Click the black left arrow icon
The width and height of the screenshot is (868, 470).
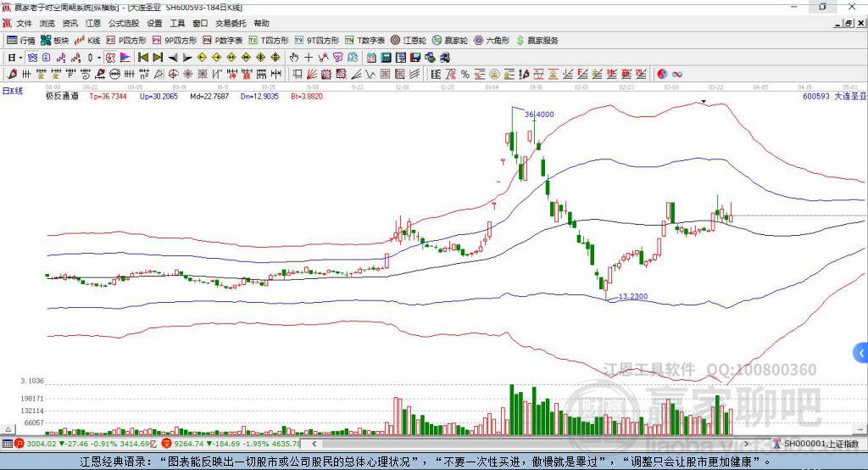(173, 58)
